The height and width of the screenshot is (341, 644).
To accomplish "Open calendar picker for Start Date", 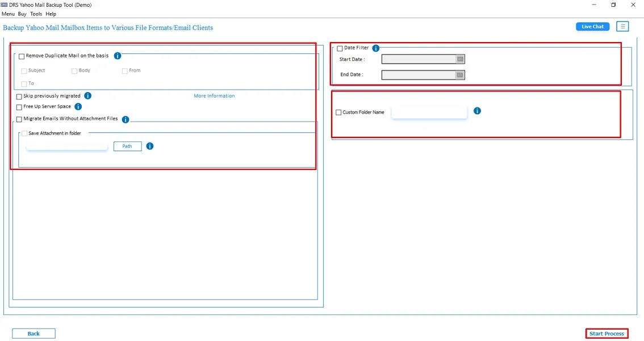I will tap(459, 59).
